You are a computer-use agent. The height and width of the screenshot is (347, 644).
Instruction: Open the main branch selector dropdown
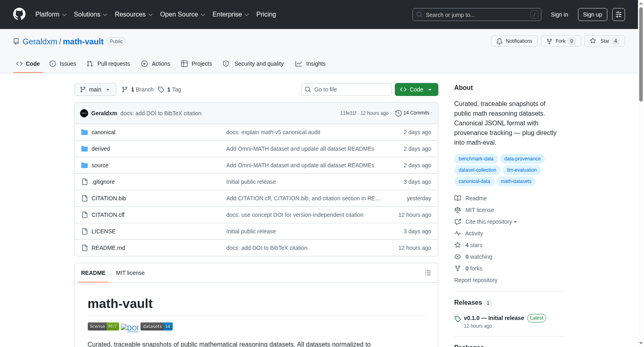coord(95,89)
